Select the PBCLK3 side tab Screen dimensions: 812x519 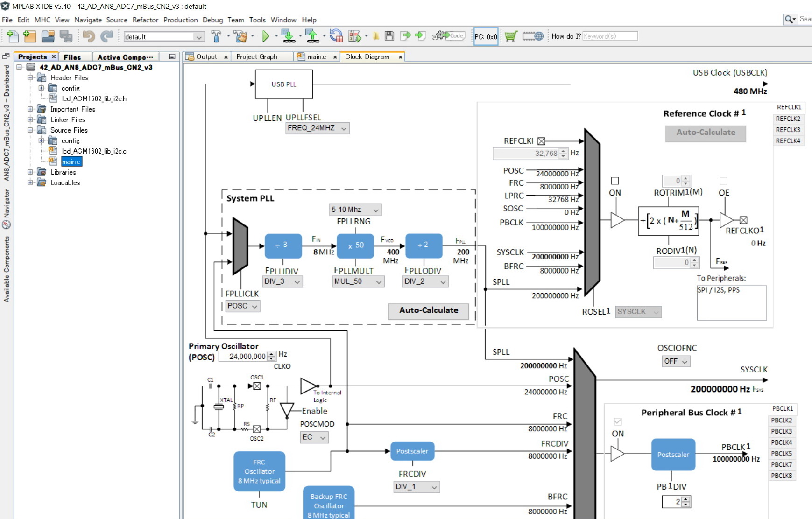[x=782, y=431]
